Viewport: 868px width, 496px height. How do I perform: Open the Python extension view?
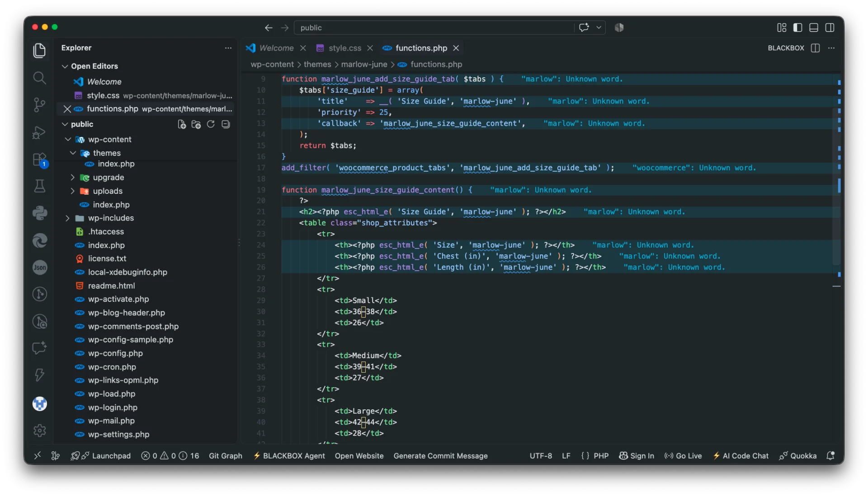tap(40, 213)
